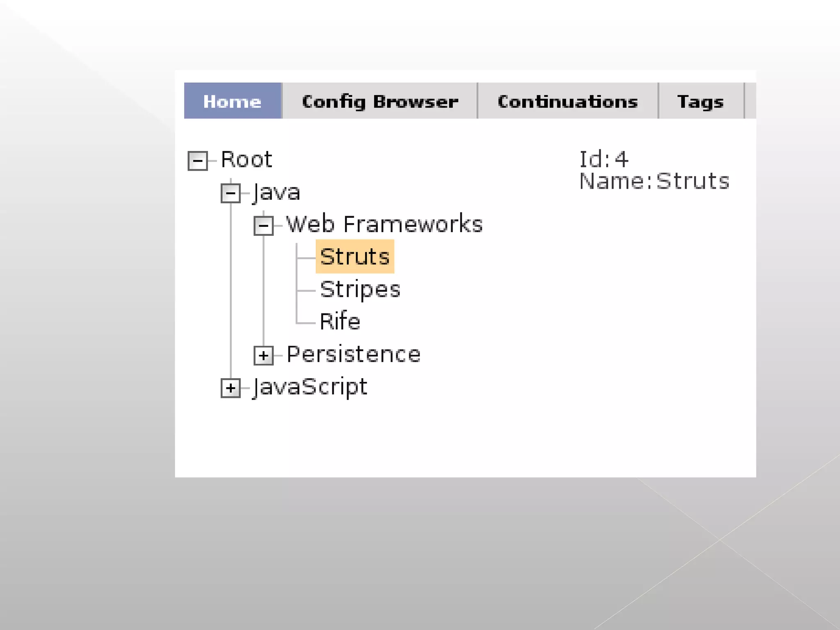This screenshot has height=630, width=840.
Task: Collapse the Root tree node
Action: tap(197, 160)
